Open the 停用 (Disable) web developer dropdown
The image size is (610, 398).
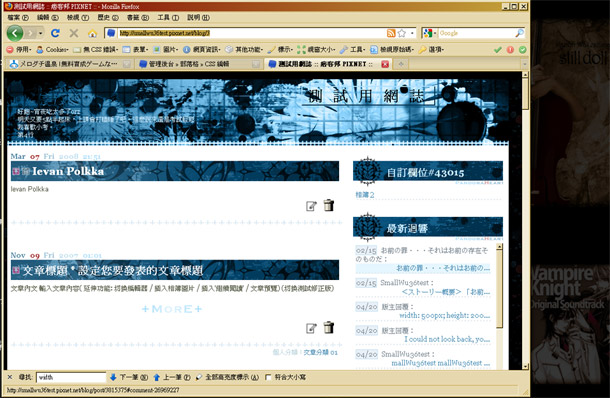point(19,49)
